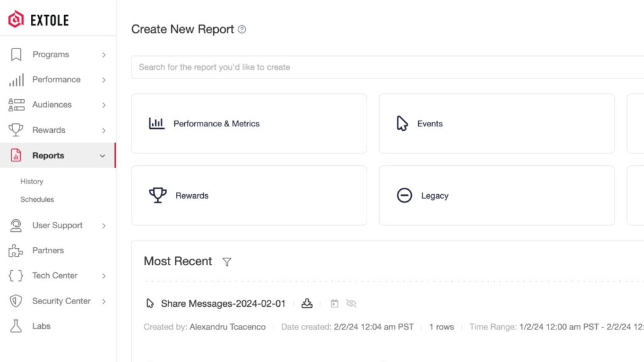This screenshot has height=362, width=644.
Task: Collapse the Reports section chevron
Action: [103, 156]
